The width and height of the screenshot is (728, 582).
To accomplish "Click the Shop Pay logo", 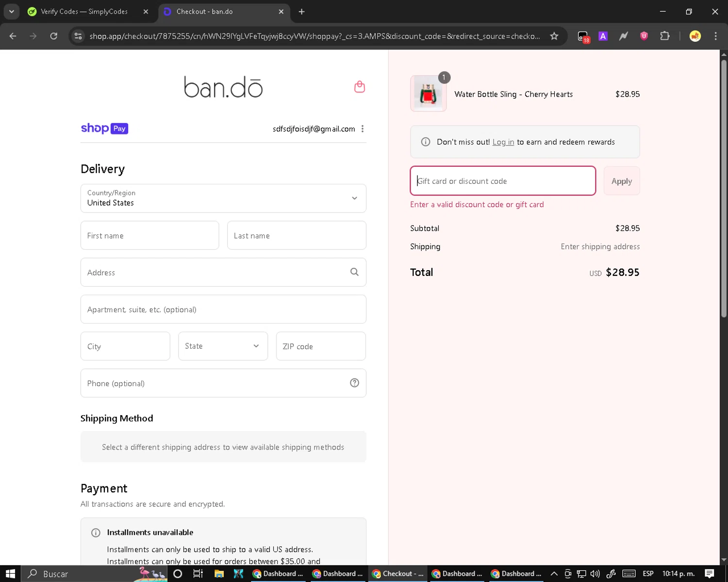I will pyautogui.click(x=104, y=129).
